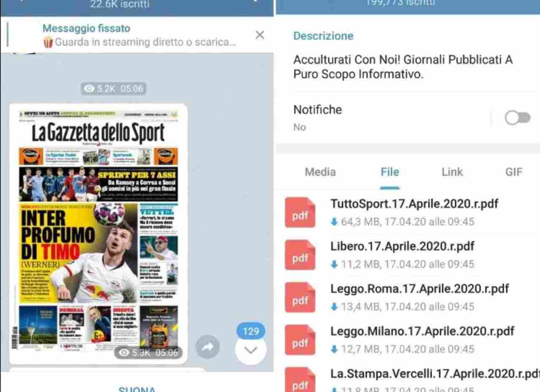
Task: Tap the 22.6K iscritti subscriber count
Action: (x=119, y=4)
